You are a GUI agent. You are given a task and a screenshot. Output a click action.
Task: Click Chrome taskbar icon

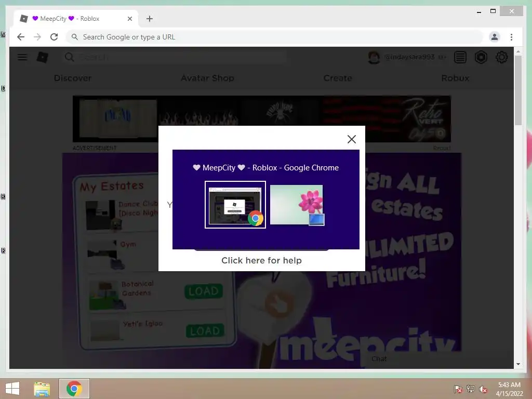coord(74,389)
